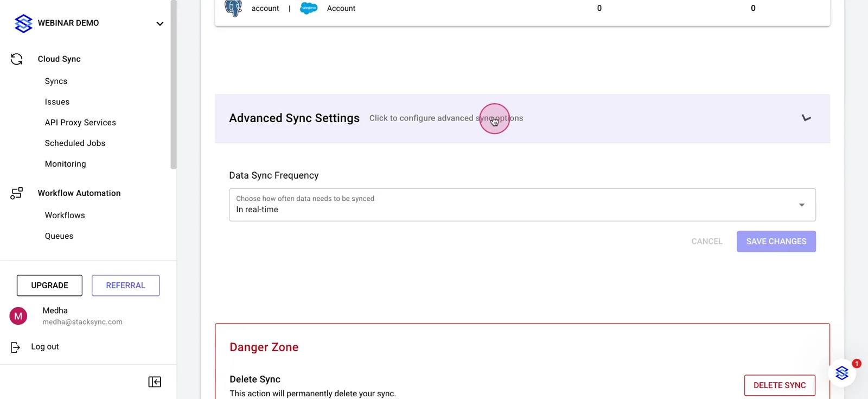Click the lowercase 'account' table name
The height and width of the screenshot is (399, 868).
(x=265, y=8)
